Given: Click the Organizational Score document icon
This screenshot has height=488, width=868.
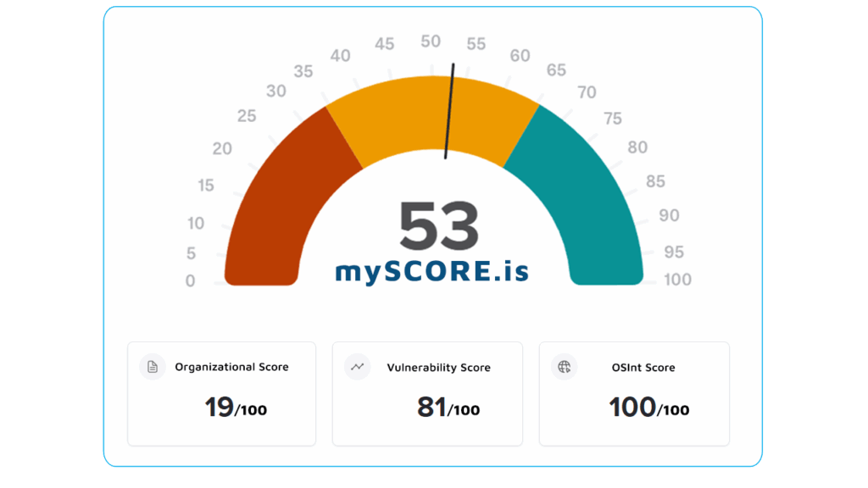Looking at the screenshot, I should [153, 367].
